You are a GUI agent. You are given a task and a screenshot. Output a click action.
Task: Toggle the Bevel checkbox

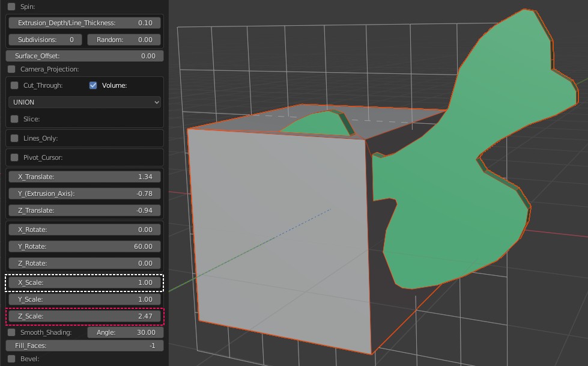click(x=12, y=359)
